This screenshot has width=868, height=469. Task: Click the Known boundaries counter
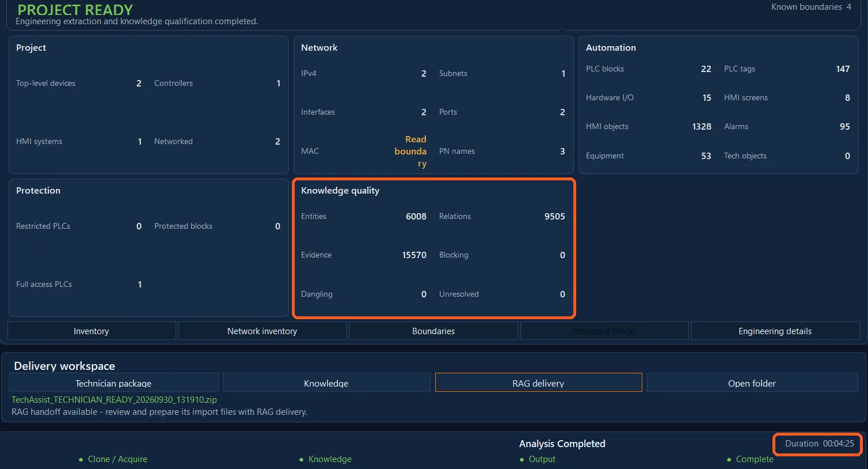(811, 7)
